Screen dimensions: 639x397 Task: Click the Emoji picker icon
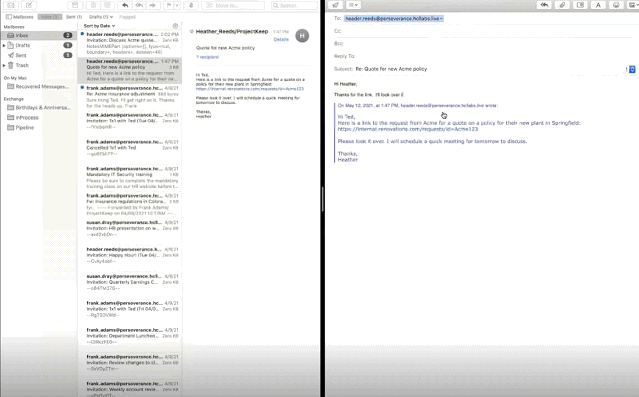pos(616,5)
